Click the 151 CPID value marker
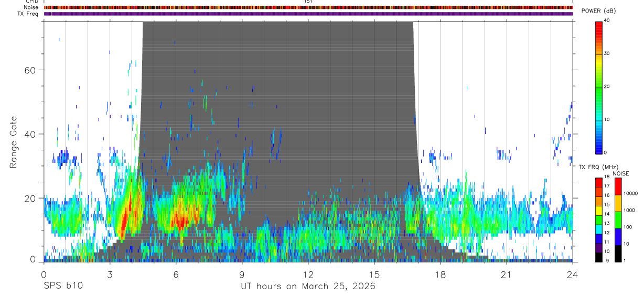The image size is (644, 297). (308, 2)
